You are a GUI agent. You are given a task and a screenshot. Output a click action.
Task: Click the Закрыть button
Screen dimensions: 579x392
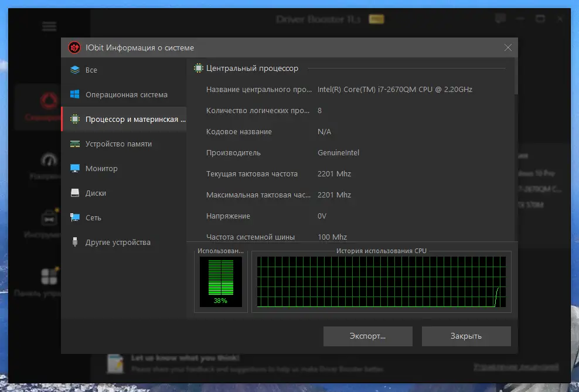466,336
